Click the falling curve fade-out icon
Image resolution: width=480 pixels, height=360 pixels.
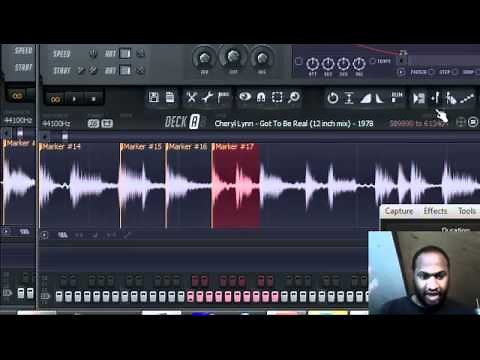point(380,98)
